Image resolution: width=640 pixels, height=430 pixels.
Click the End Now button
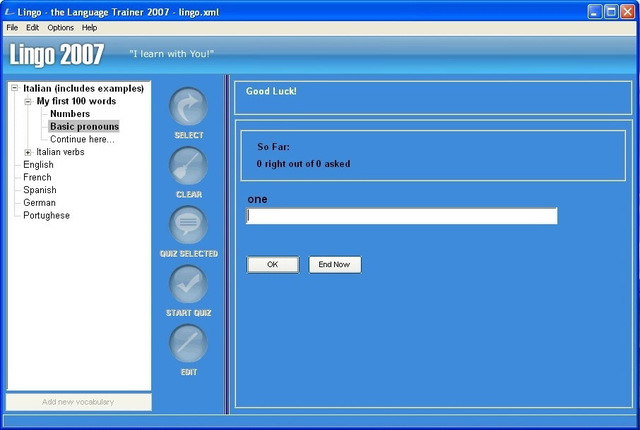point(335,264)
